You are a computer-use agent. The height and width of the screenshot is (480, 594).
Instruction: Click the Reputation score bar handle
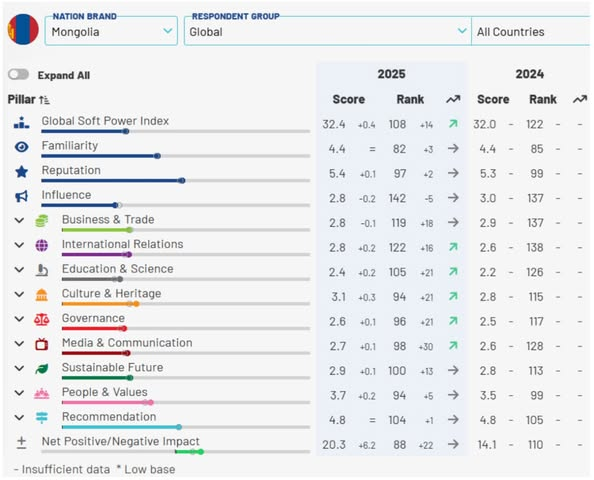point(182,181)
